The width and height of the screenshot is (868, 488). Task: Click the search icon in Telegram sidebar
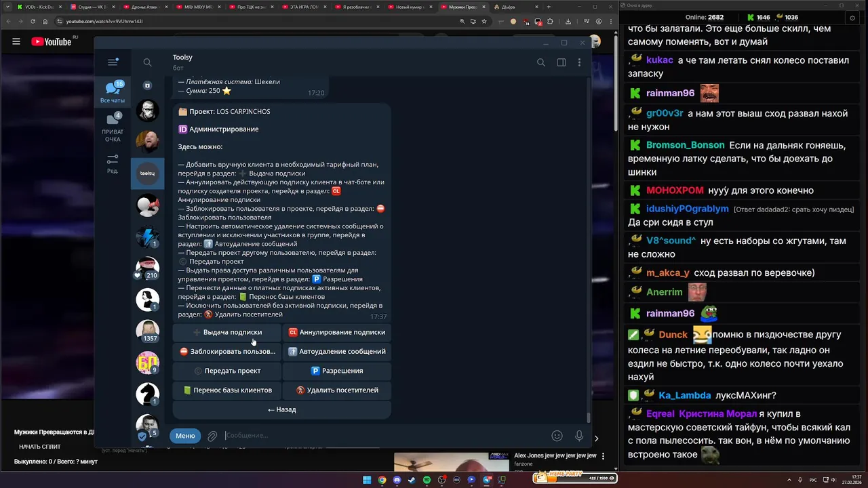coord(147,62)
